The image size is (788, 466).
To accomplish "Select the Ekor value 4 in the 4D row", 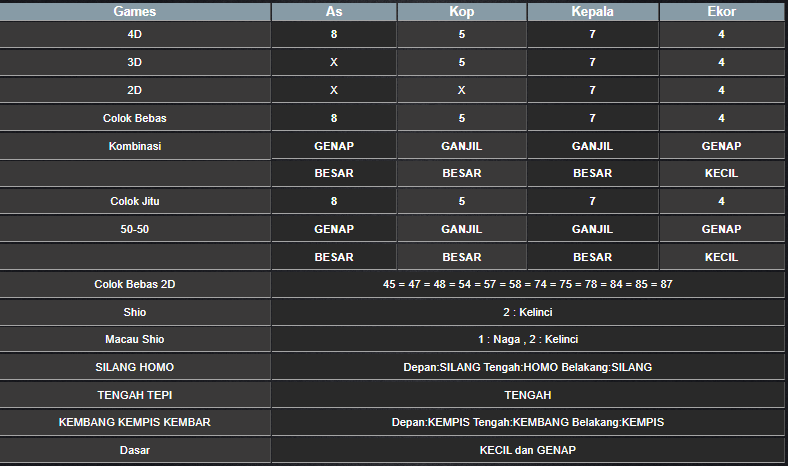I will point(722,34).
